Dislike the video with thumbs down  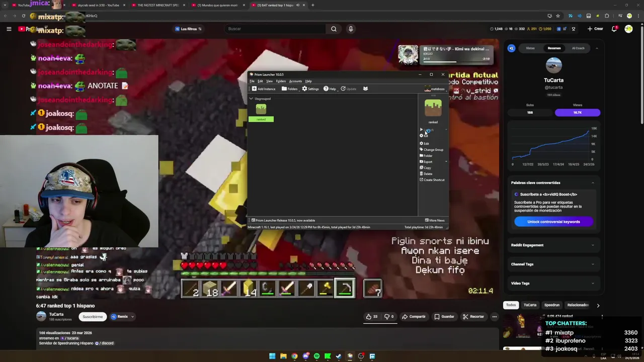click(x=388, y=317)
